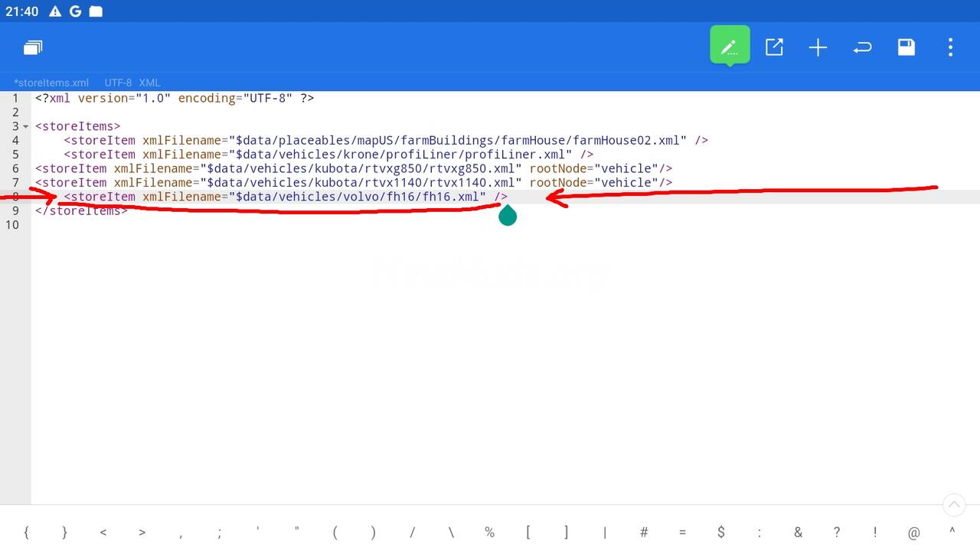Insert a double quote symbol
Screen dimensions: 980x551
(296, 531)
